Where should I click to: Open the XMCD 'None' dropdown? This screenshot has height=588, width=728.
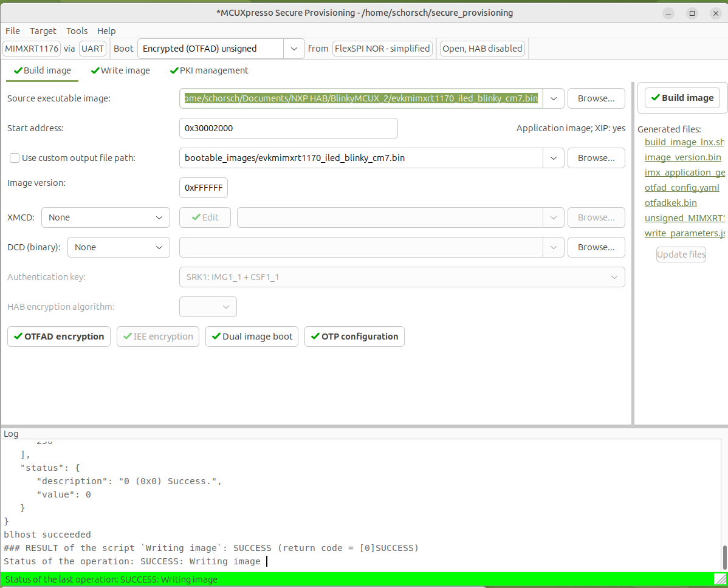click(105, 217)
